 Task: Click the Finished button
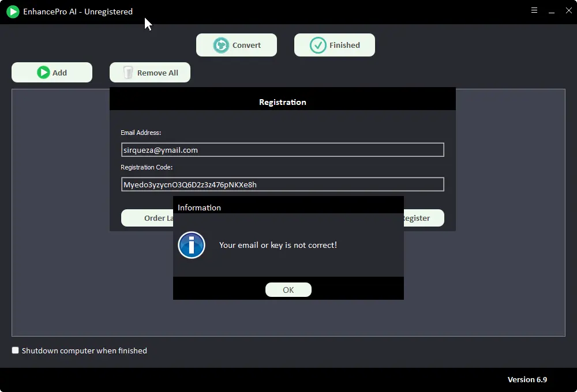pos(335,45)
